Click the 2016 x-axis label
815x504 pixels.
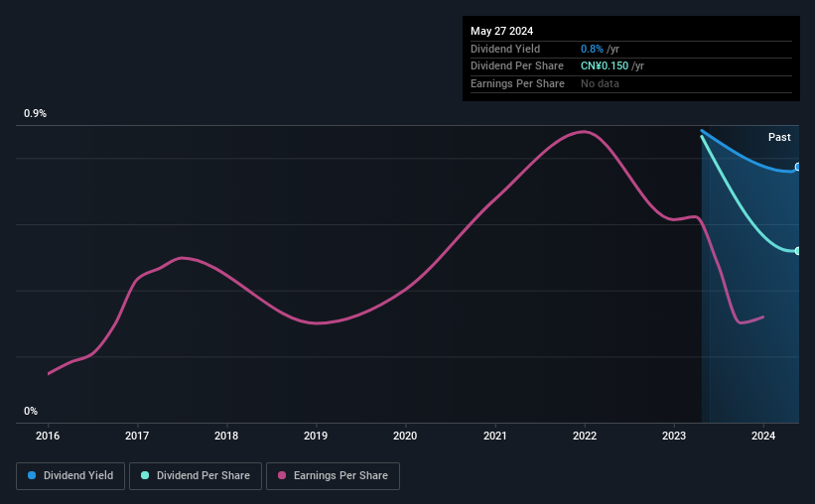tap(48, 436)
